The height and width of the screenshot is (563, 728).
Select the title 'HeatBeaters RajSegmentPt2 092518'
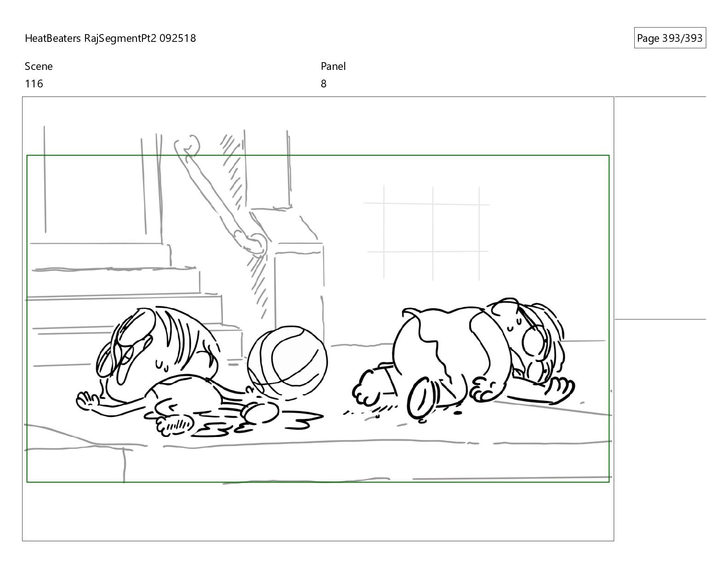pos(110,38)
